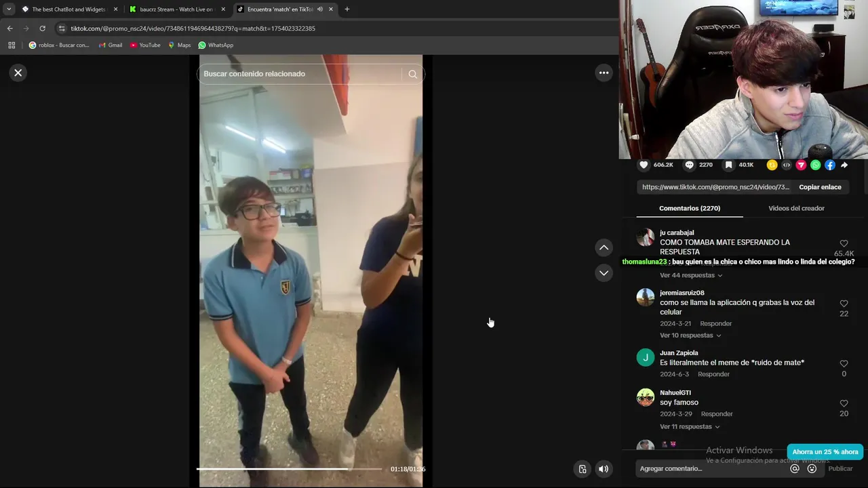Go to previous video with up arrow
Screen dimensions: 868x488
(604, 247)
